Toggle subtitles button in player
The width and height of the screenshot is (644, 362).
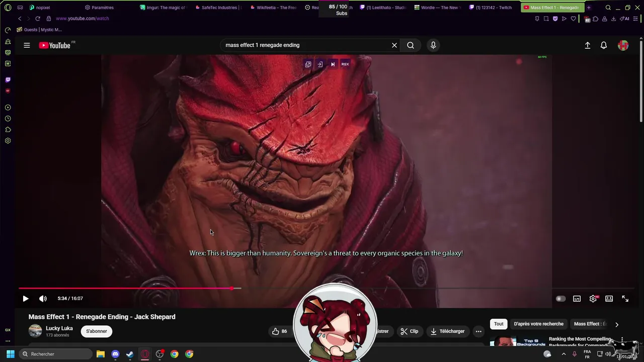[577, 299]
